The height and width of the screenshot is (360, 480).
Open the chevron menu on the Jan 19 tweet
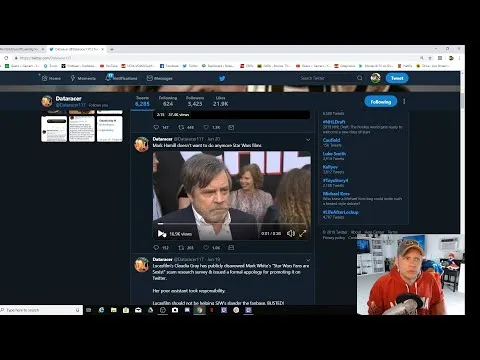pos(308,260)
